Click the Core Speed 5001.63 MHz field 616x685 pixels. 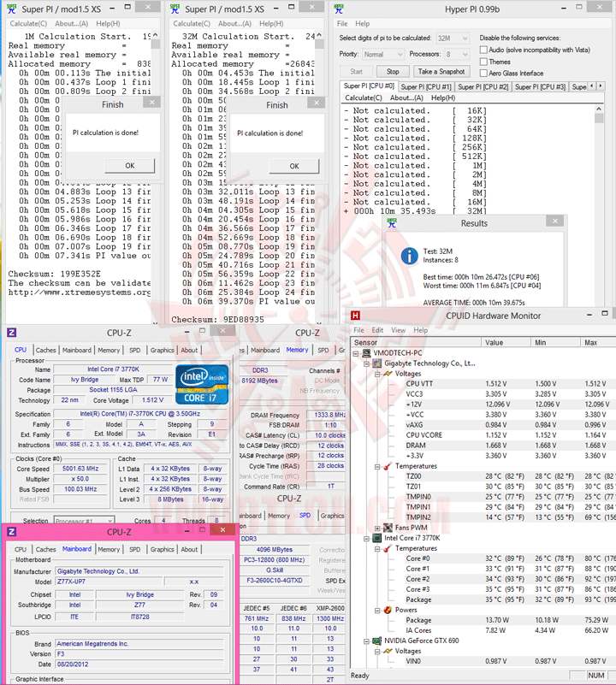pos(80,469)
